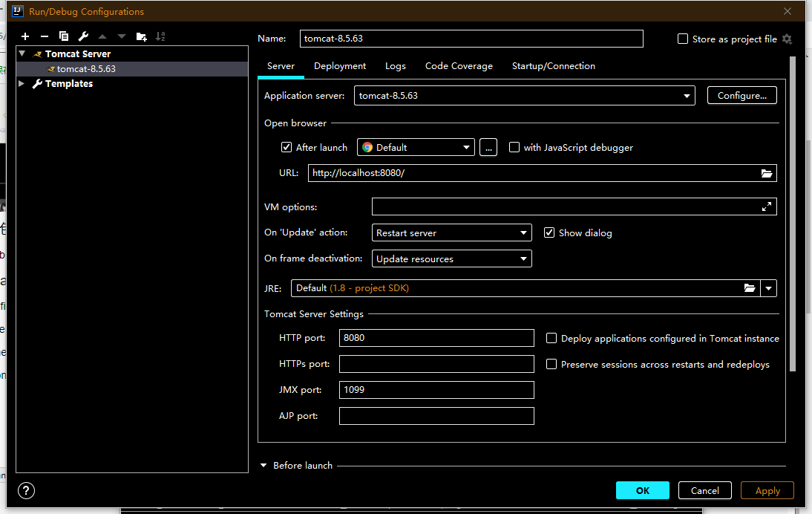This screenshot has height=514, width=812.
Task: Expand the VM options field
Action: [x=767, y=206]
